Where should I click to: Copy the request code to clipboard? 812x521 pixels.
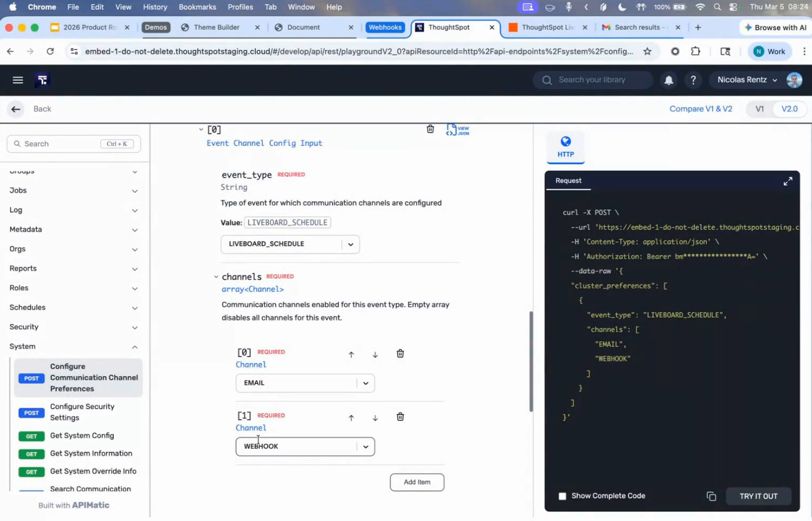(x=711, y=496)
